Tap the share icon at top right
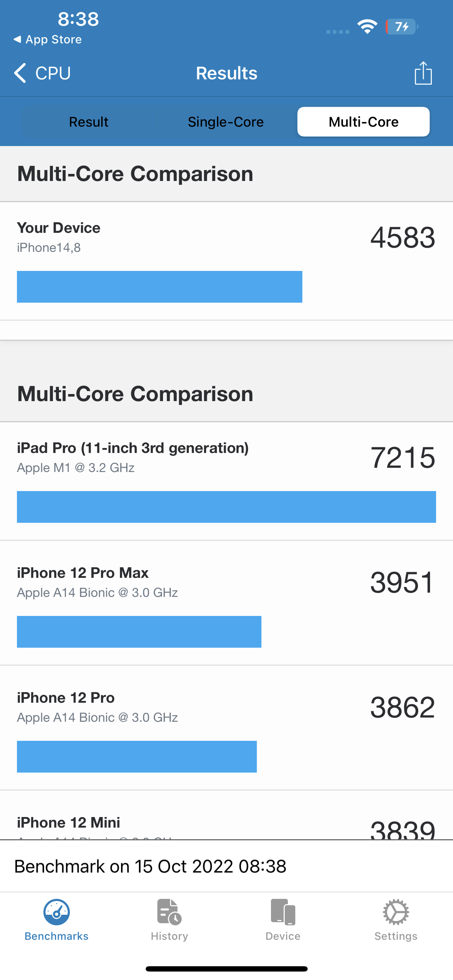 [423, 73]
